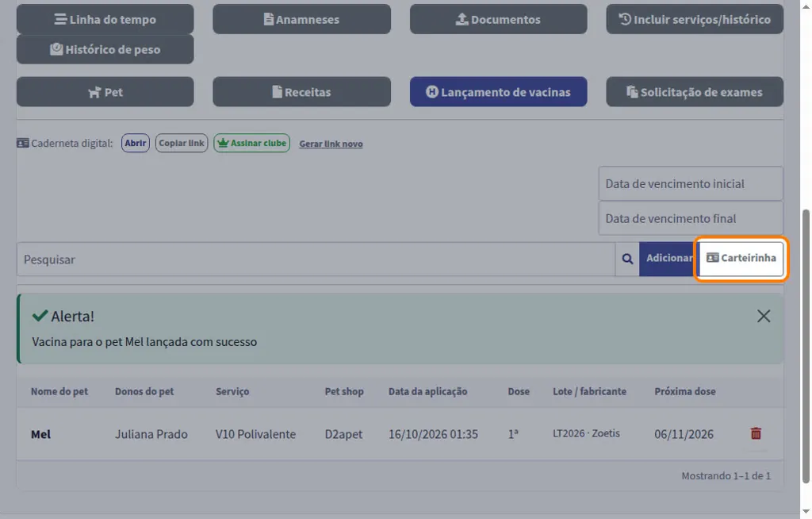Image resolution: width=812 pixels, height=519 pixels.
Task: Switch to the Receitas tab
Action: [301, 92]
